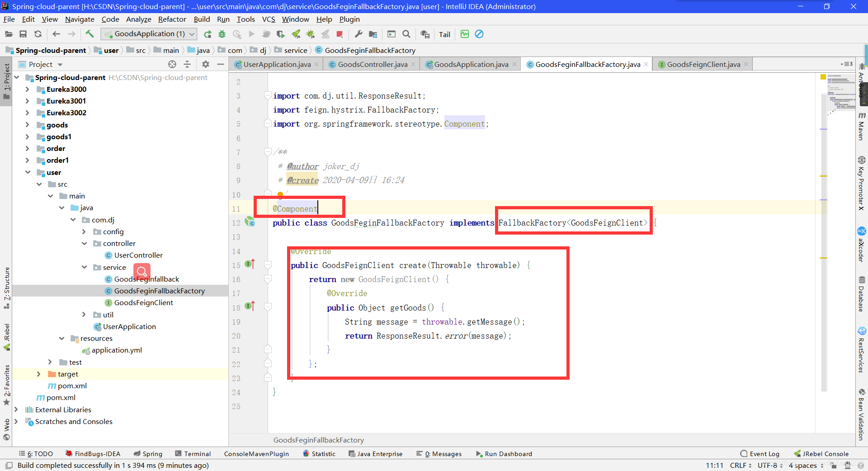Click the service breadcrumb in navigation bar

point(291,50)
